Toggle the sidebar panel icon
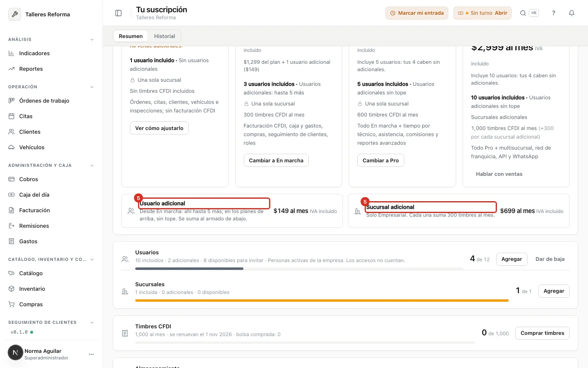This screenshot has width=588, height=368. point(118,13)
